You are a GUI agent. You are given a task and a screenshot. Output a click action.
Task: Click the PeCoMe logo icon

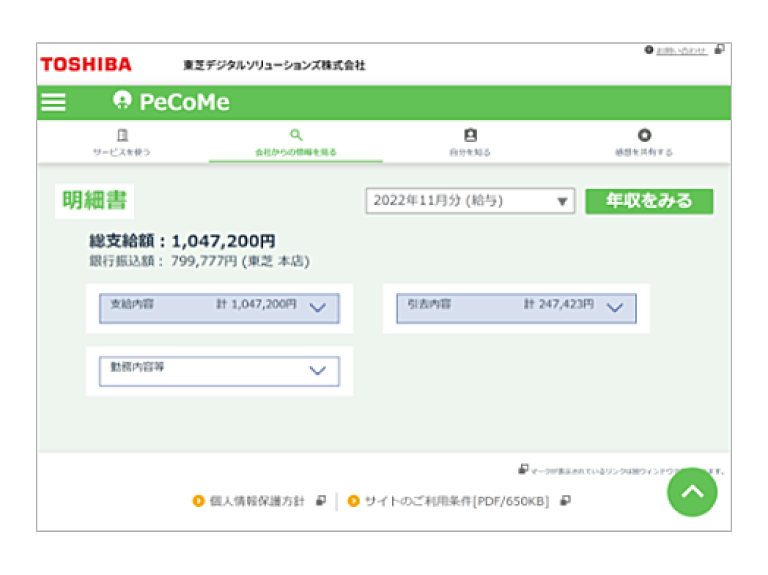point(122,100)
